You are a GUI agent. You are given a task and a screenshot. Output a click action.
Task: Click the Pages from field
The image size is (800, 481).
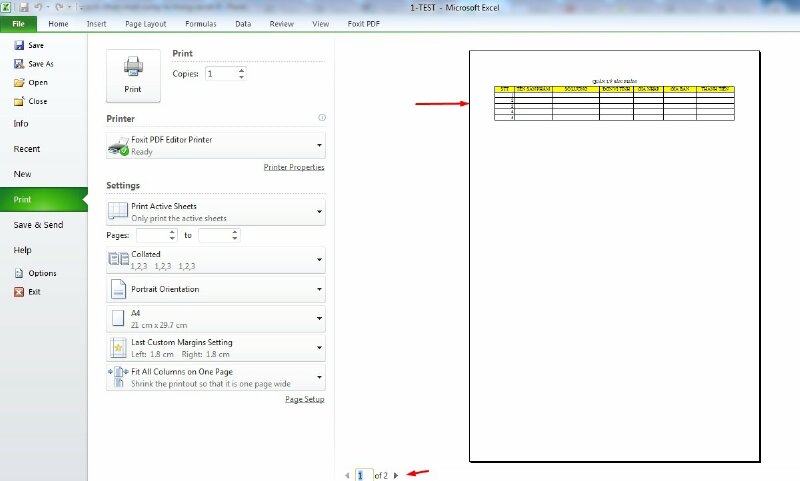coord(152,235)
